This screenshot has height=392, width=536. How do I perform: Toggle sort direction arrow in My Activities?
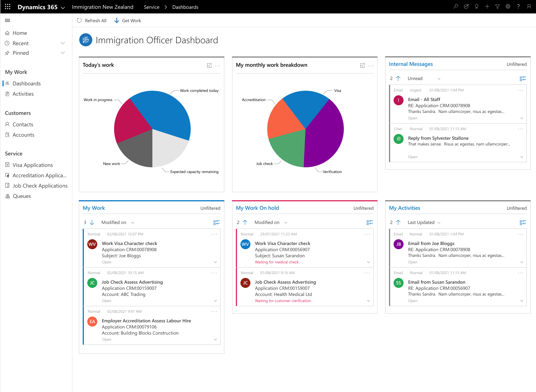pyautogui.click(x=398, y=222)
